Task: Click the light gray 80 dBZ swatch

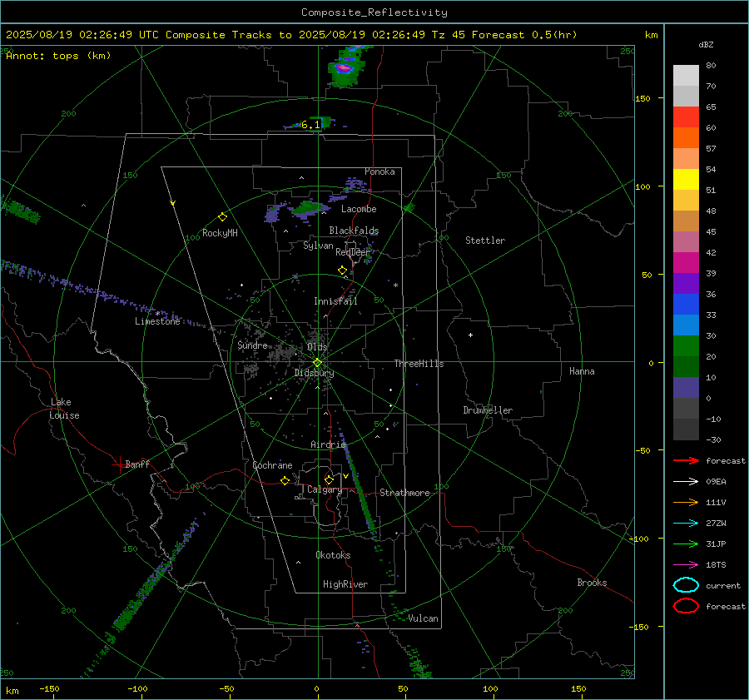Action: [x=686, y=76]
